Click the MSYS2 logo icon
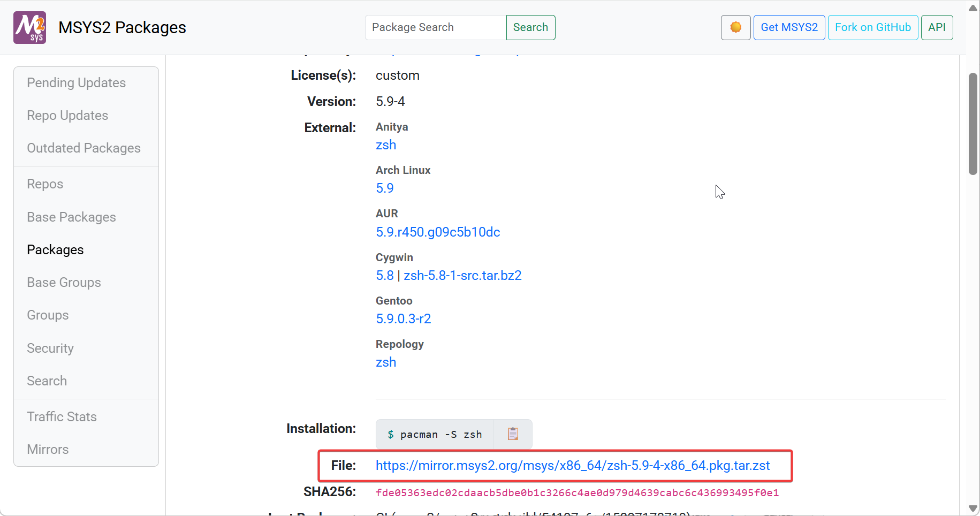The width and height of the screenshot is (980, 516). click(x=29, y=27)
